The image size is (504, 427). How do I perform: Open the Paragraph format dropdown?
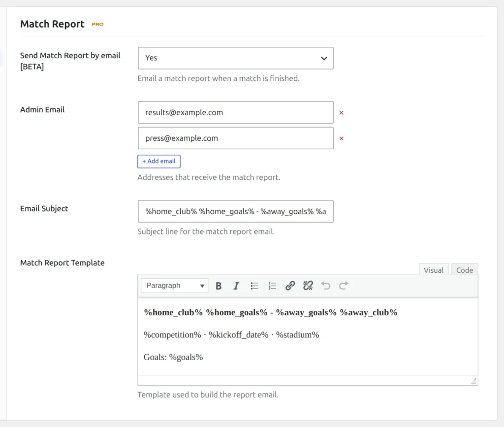tap(175, 286)
